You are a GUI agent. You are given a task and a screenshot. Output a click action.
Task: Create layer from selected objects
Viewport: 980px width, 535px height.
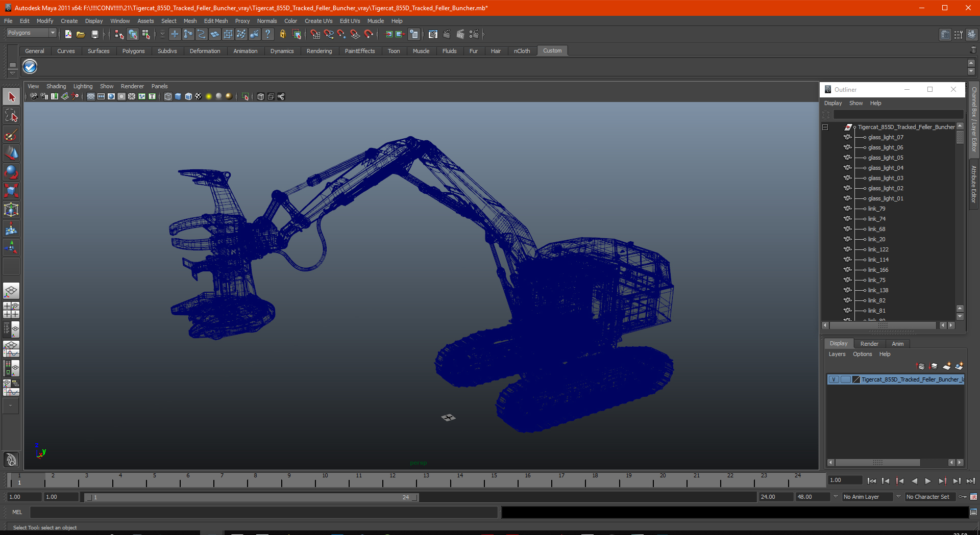click(959, 366)
